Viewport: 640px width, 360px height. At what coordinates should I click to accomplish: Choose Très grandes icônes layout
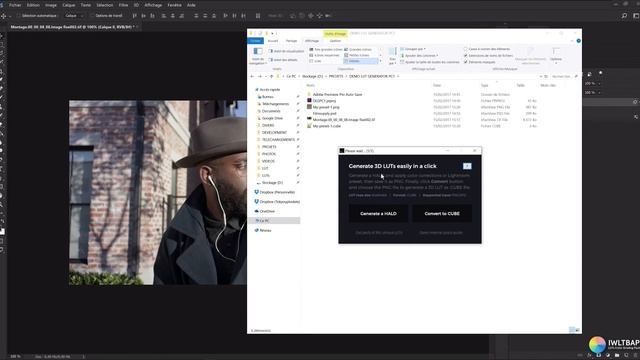pos(326,49)
